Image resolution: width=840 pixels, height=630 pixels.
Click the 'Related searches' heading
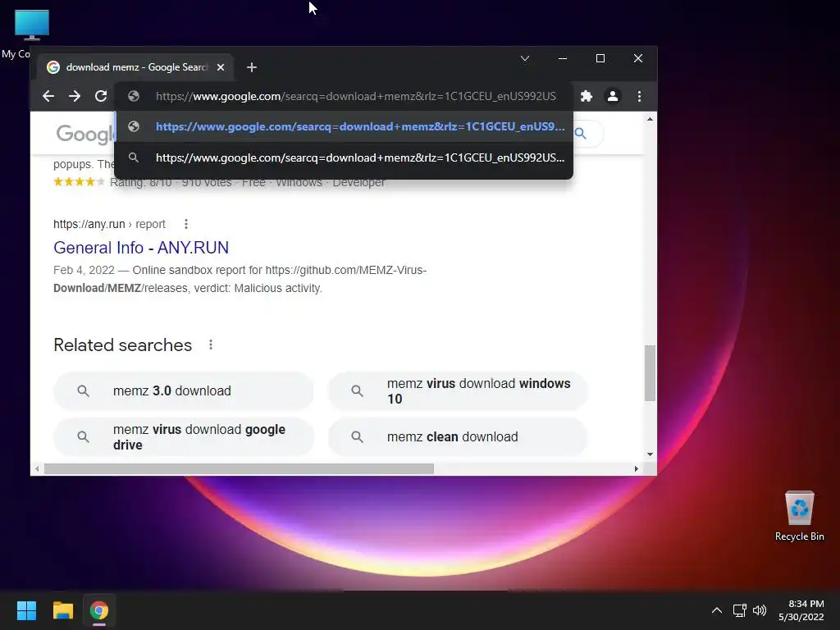123,345
